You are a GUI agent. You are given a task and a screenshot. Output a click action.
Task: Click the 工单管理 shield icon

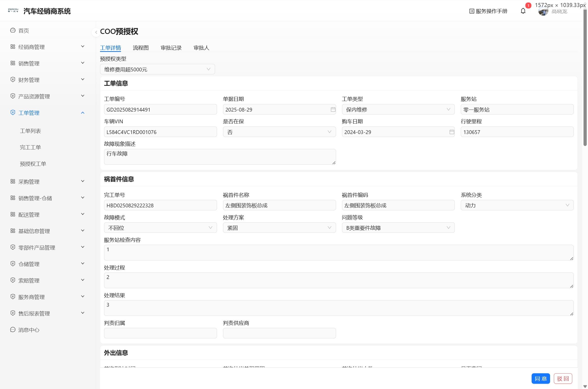point(13,113)
